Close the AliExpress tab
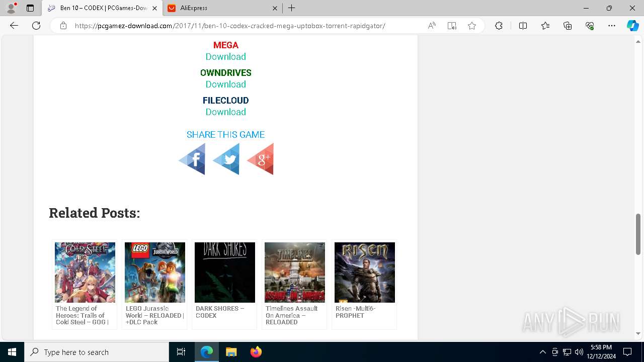The image size is (644, 362). pos(275,8)
